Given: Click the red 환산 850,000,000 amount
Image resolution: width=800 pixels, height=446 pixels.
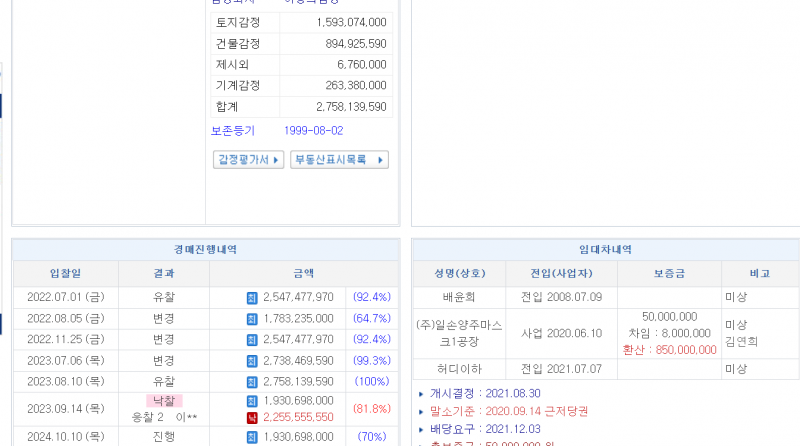Looking at the screenshot, I should (671, 350).
